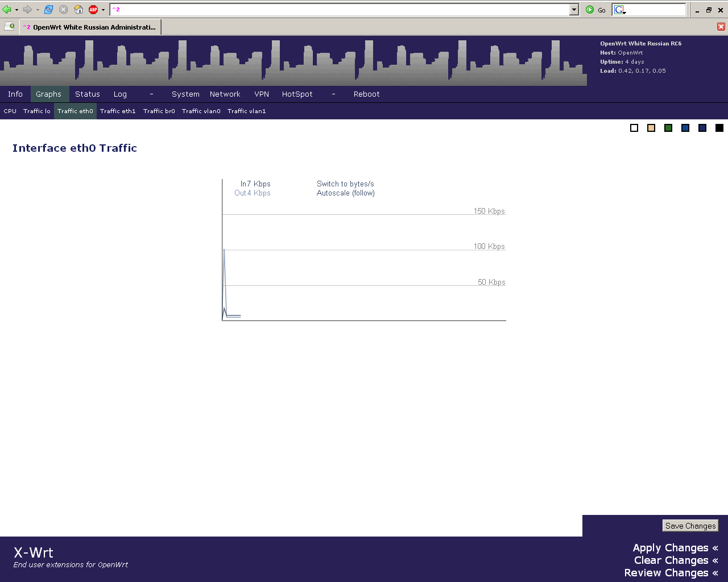Click the Go label beside the address bar
728x582 pixels.
coord(602,10)
